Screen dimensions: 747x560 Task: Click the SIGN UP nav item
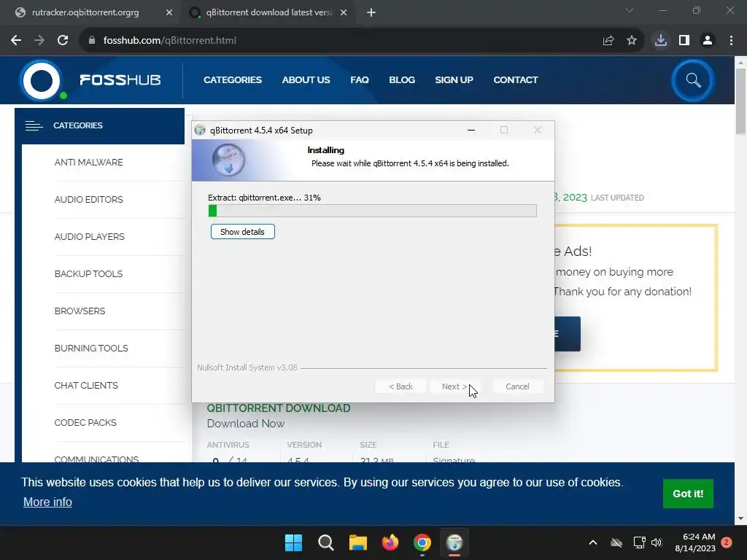point(454,80)
